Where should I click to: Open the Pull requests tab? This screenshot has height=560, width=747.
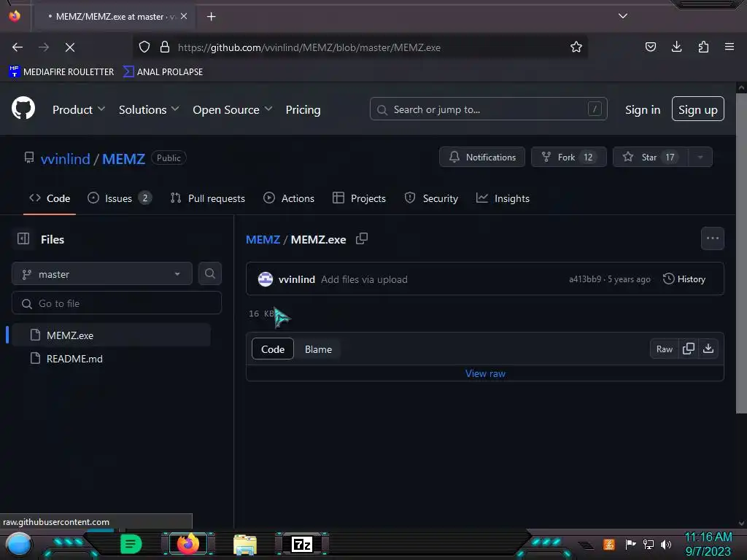(x=208, y=198)
